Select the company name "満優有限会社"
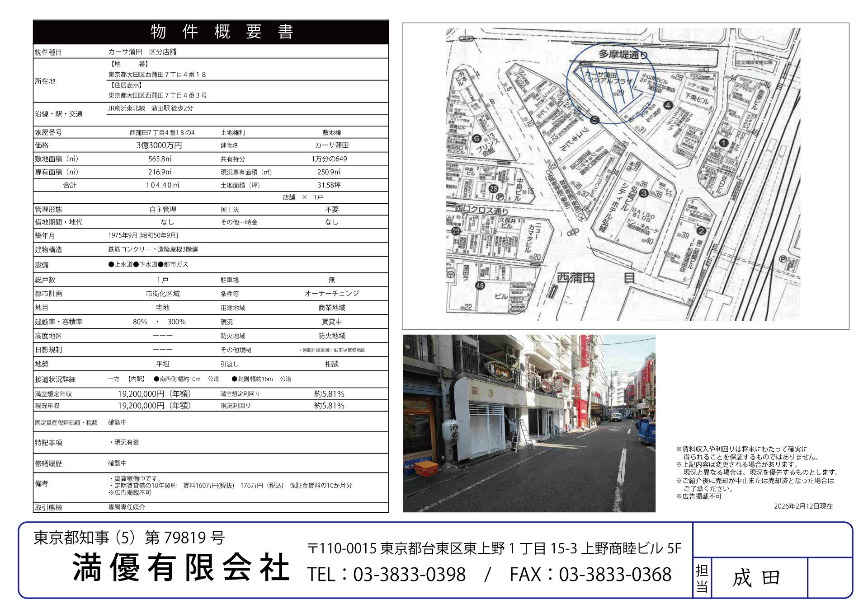Viewport: 868px width, 613px height. (181, 568)
